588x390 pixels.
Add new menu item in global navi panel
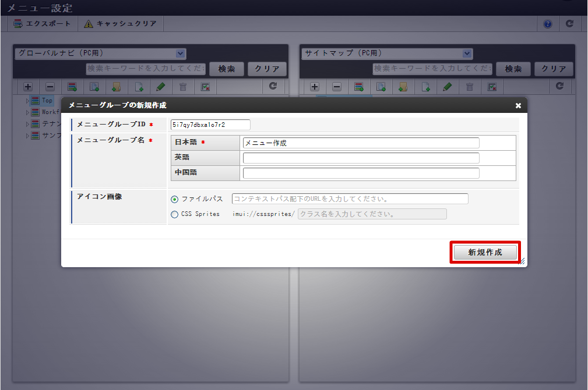(x=139, y=87)
